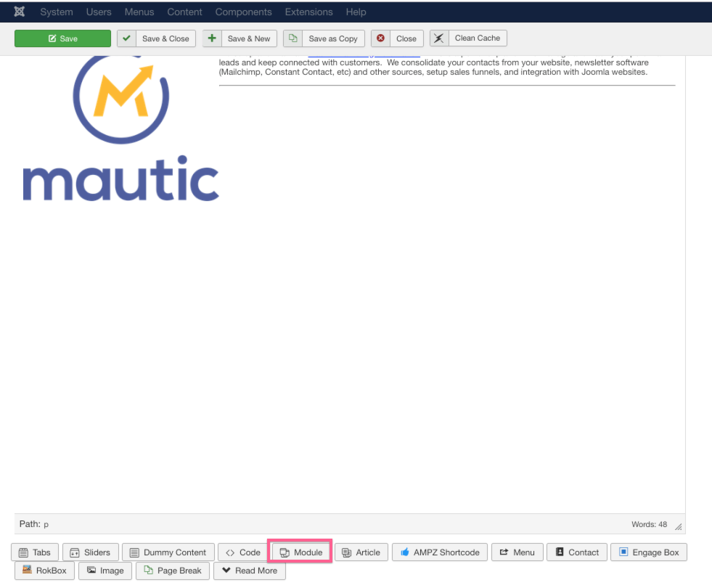Insert an AMPZ Shortcode

click(440, 552)
